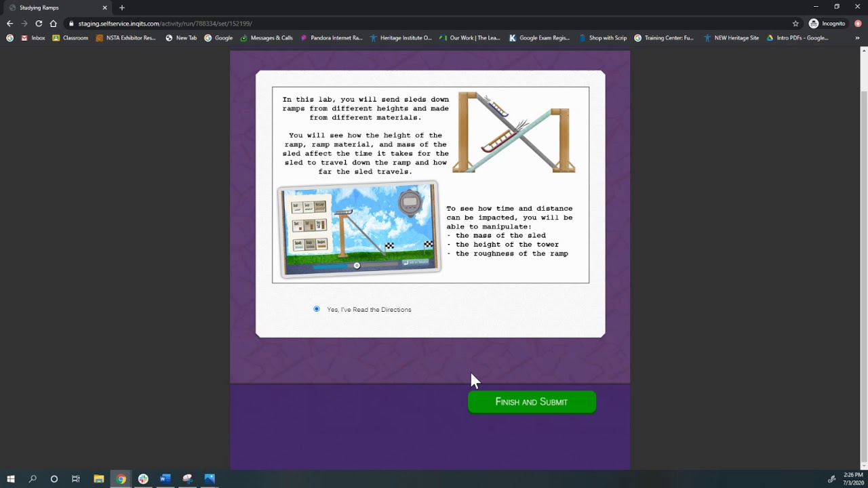This screenshot has width=868, height=488.
Task: Open the Windows Start menu
Action: [x=11, y=479]
